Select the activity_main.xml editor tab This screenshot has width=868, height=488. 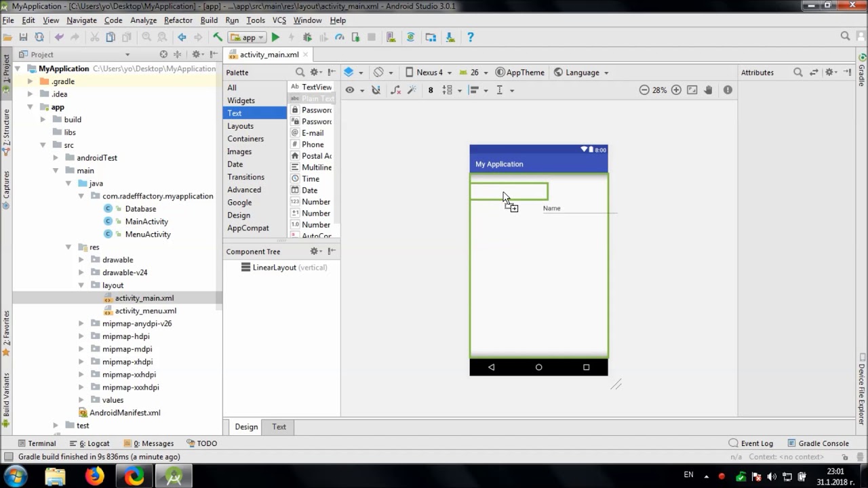click(269, 54)
